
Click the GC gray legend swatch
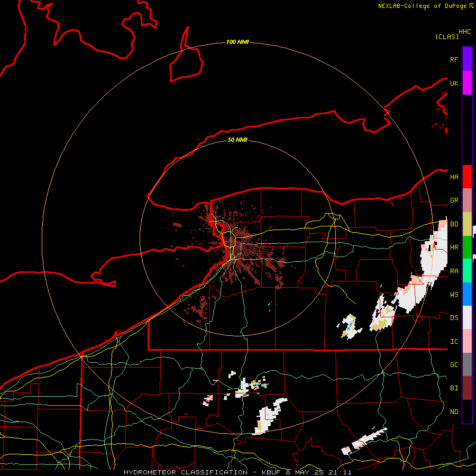[467, 364]
